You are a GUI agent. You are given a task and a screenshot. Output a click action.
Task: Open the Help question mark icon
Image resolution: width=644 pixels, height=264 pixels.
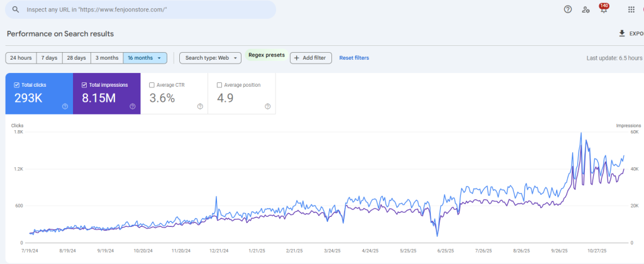[x=567, y=9]
